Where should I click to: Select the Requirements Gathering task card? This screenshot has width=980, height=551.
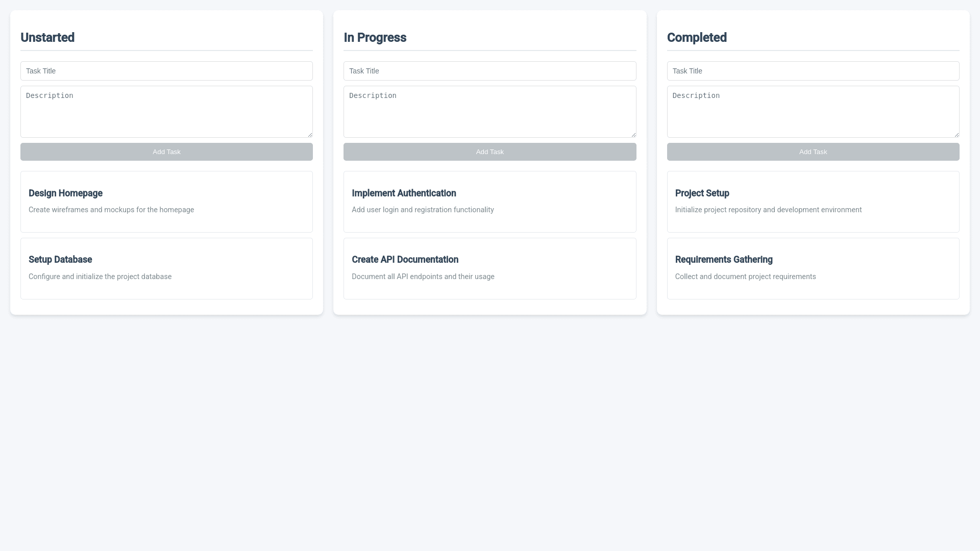pos(813,268)
